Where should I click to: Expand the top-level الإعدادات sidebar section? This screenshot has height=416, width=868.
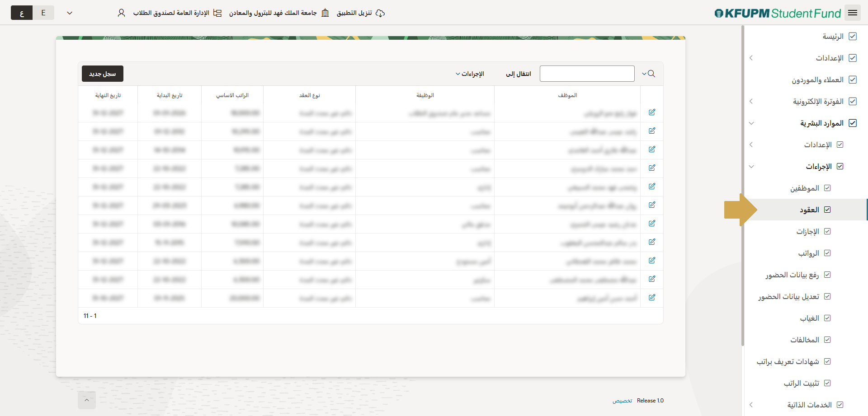(x=751, y=58)
